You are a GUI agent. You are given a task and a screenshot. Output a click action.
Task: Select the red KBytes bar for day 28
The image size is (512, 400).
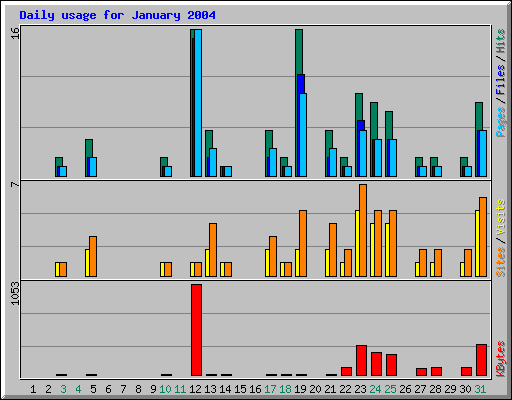point(437,372)
